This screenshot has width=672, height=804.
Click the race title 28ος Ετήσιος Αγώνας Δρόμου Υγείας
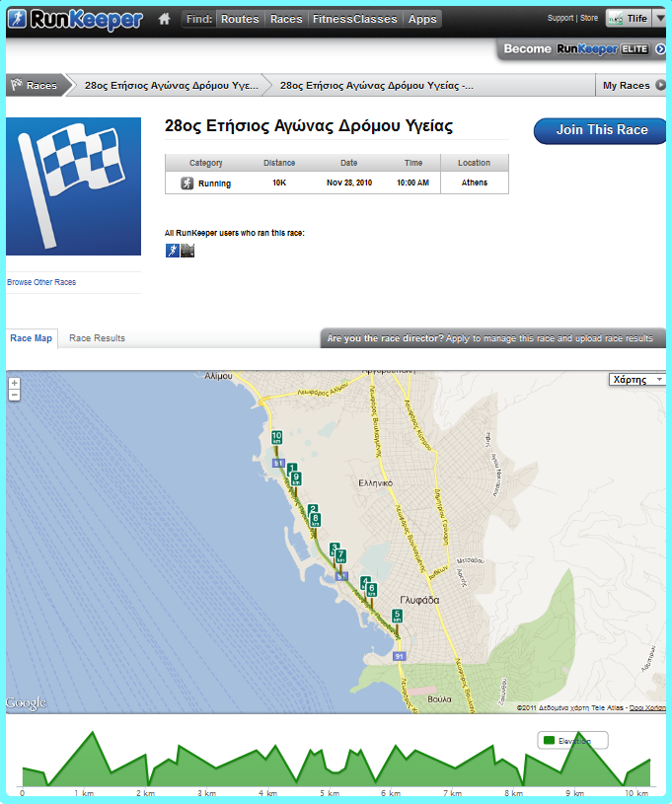click(x=309, y=126)
